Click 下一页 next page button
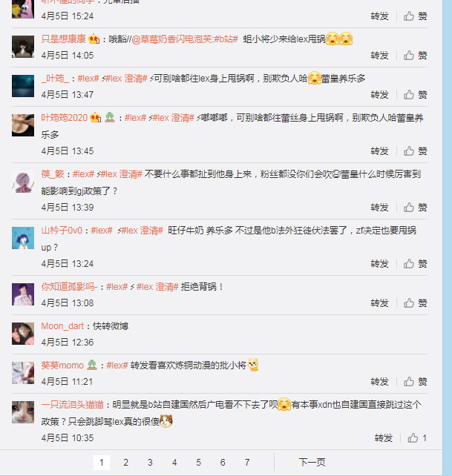The height and width of the screenshot is (476, 452). [x=312, y=463]
